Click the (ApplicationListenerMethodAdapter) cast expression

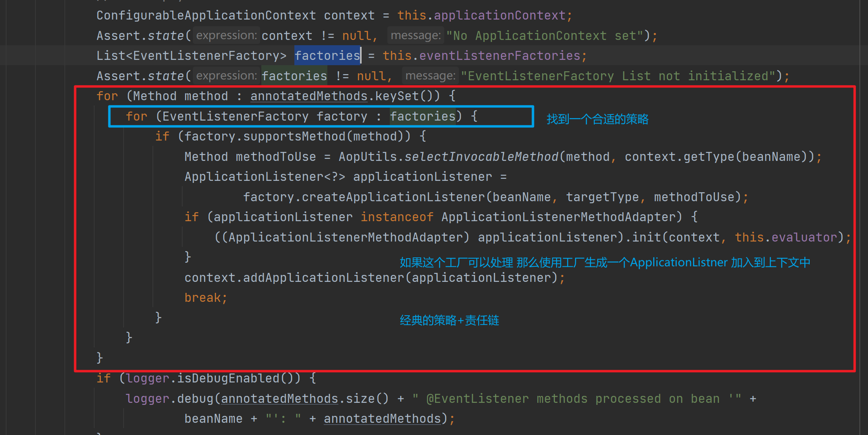click(346, 237)
